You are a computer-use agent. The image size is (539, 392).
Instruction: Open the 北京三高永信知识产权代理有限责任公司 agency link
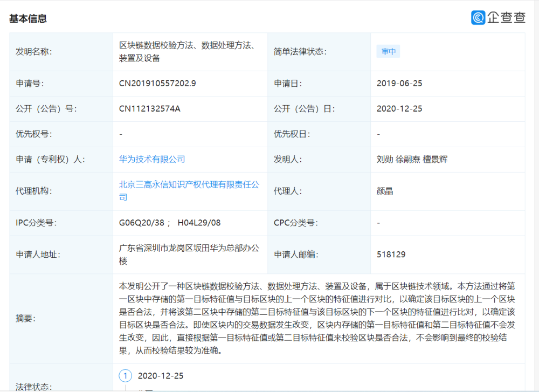pos(189,191)
